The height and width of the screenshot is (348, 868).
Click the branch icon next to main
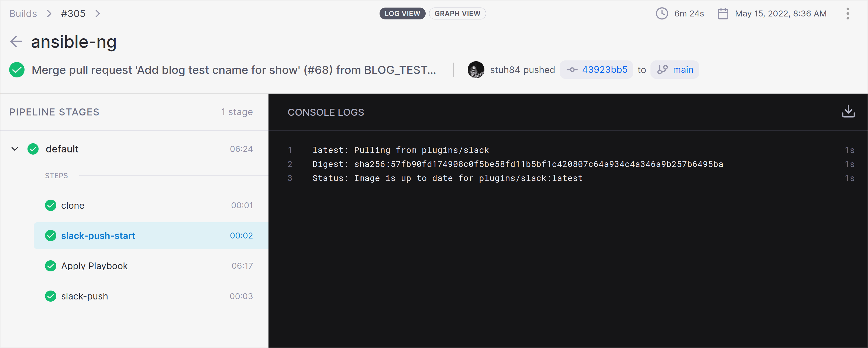coord(663,70)
